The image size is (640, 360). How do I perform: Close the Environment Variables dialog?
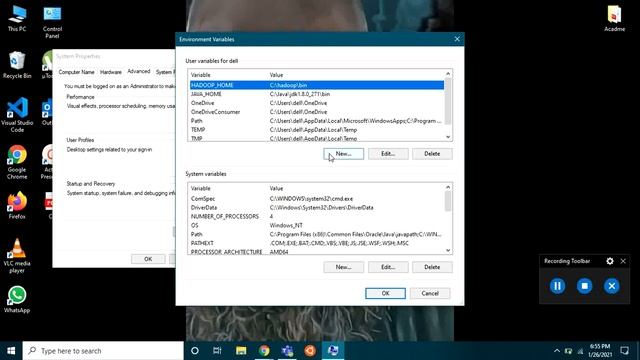[457, 39]
